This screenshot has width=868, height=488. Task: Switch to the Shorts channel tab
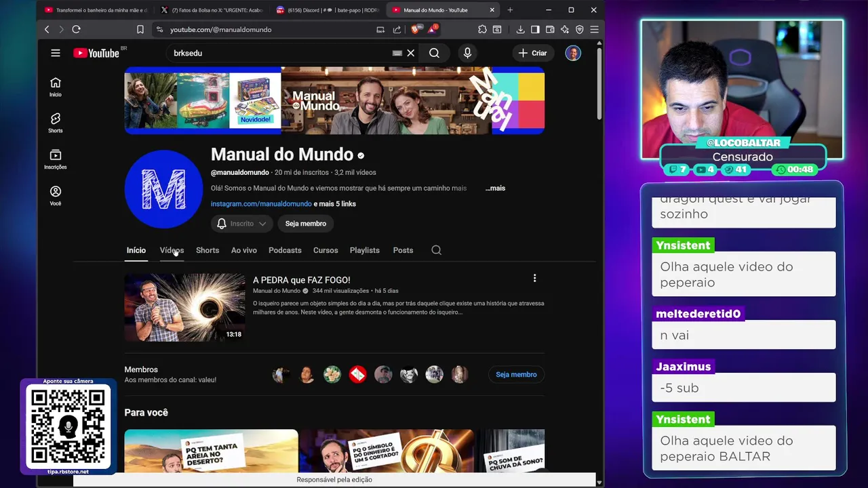(208, 250)
